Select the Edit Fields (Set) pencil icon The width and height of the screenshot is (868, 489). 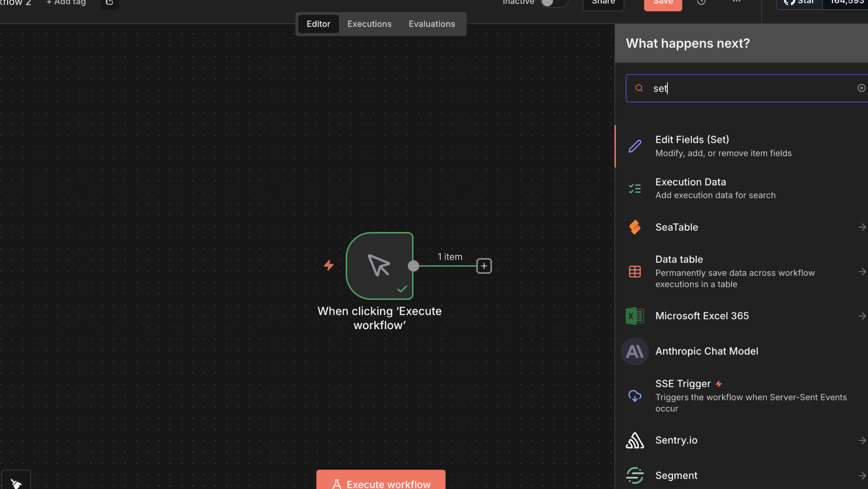click(635, 146)
